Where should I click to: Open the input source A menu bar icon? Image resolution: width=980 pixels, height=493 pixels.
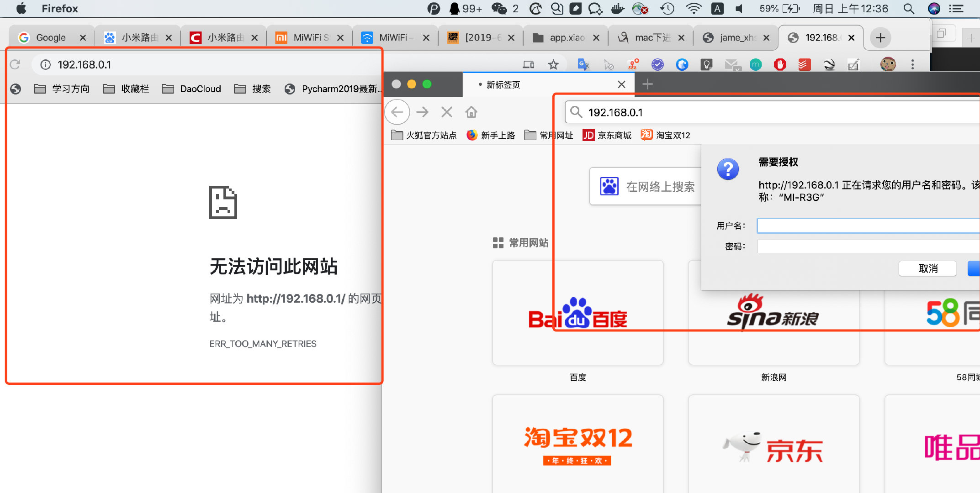click(x=717, y=8)
